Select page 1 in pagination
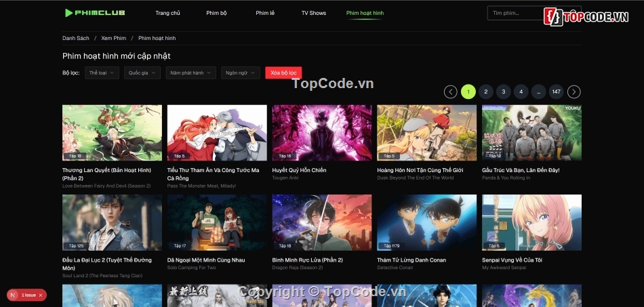The height and width of the screenshot is (307, 644). 468,92
